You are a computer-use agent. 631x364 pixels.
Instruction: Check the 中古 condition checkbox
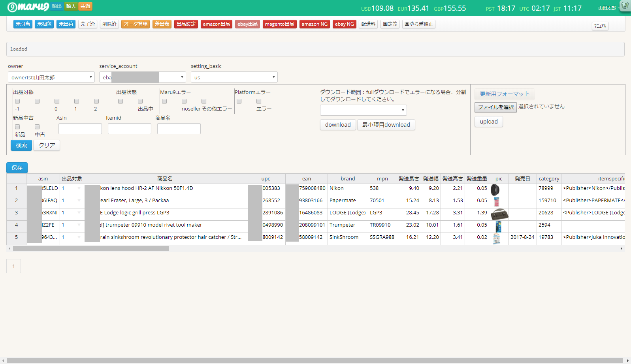pos(37,127)
